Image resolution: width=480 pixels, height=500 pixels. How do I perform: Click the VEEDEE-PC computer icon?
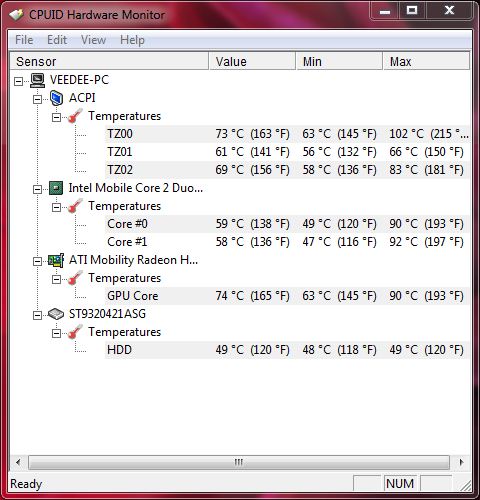[37, 80]
